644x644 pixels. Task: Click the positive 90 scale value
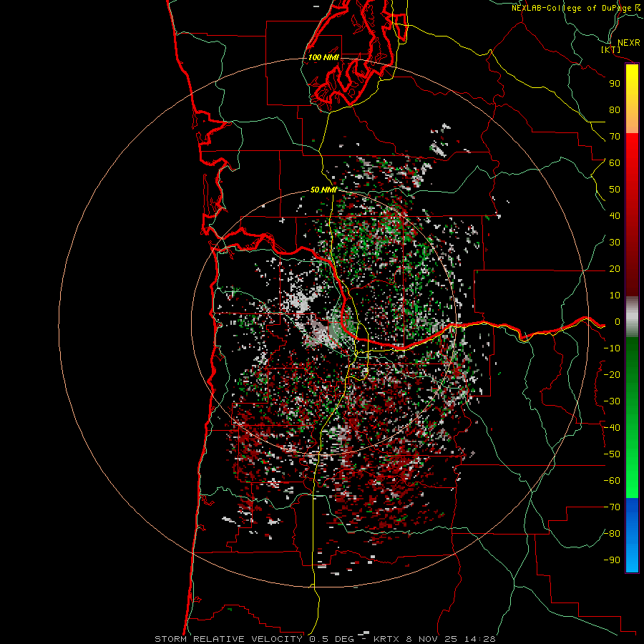(615, 84)
